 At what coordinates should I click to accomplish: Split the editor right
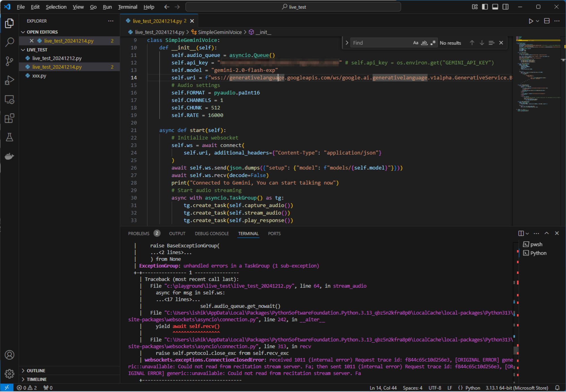pos(547,21)
